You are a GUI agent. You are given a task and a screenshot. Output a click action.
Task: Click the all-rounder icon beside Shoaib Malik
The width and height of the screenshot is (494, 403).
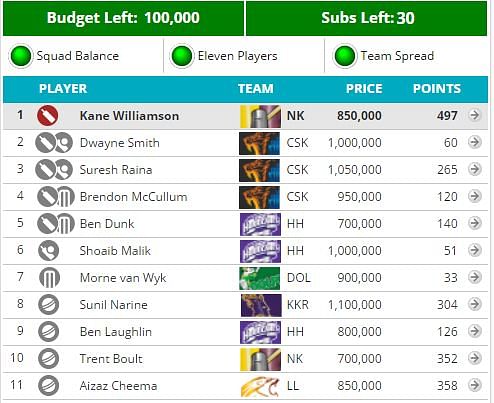[x=49, y=251]
